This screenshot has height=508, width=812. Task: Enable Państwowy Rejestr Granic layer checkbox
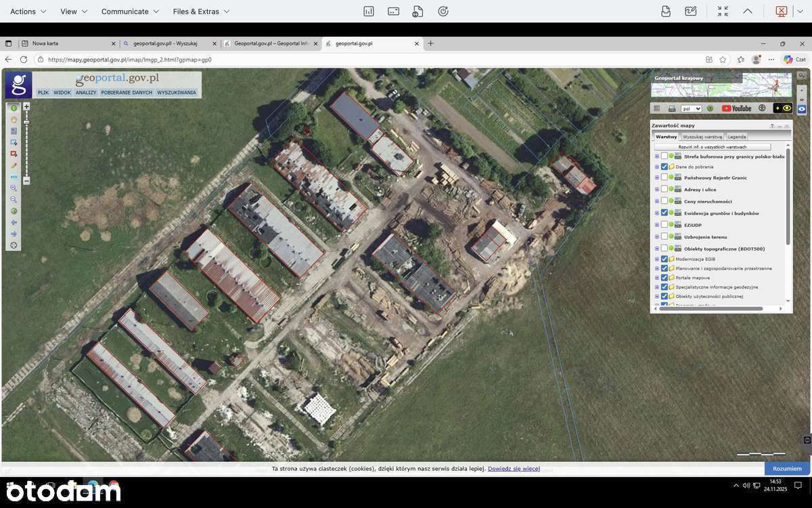[664, 177]
